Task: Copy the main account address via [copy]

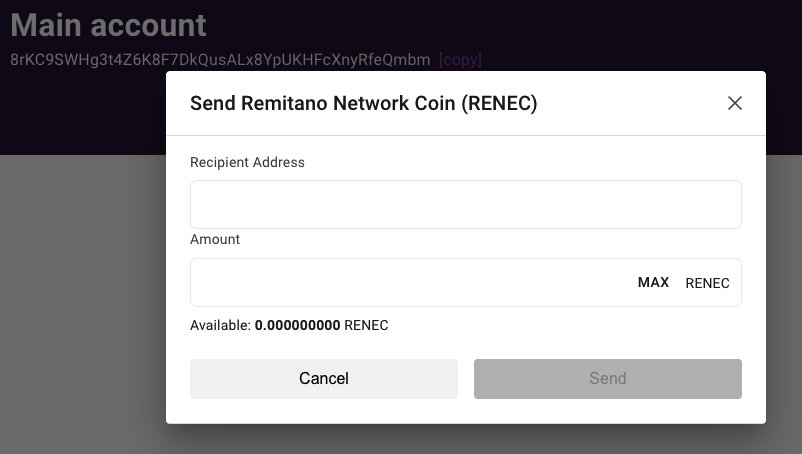Action: (460, 60)
